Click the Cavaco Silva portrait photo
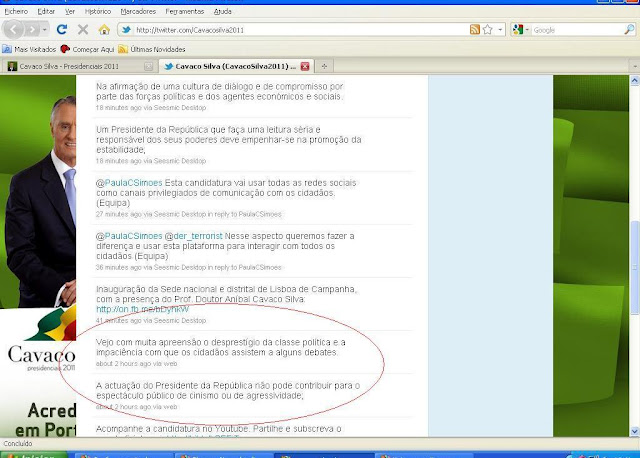The height and width of the screenshot is (458, 640). tap(41, 200)
